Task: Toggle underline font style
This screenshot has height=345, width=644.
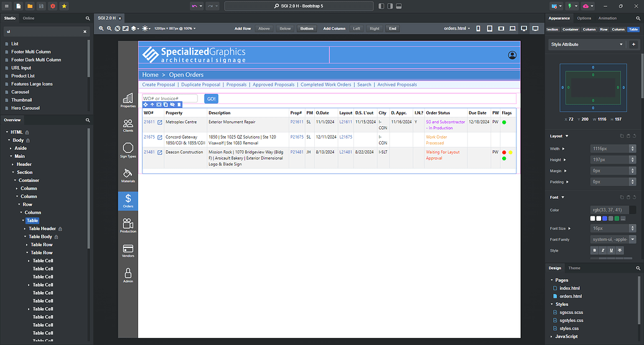Action: point(611,251)
